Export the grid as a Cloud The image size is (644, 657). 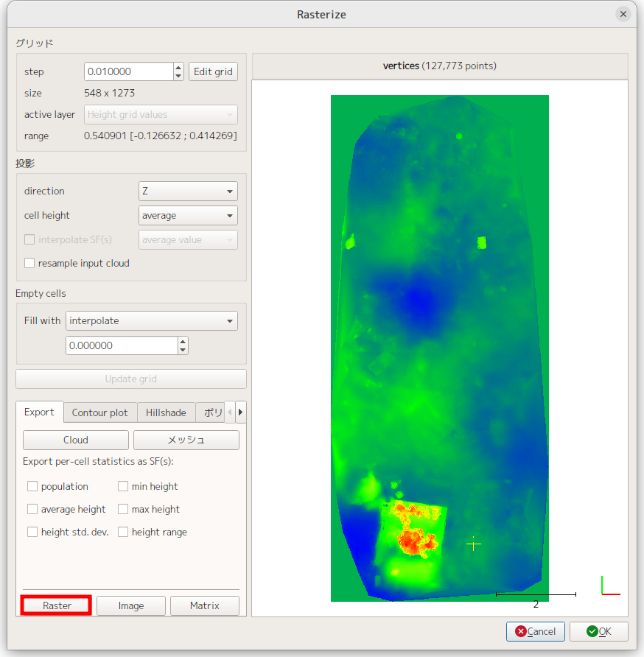[x=75, y=440]
